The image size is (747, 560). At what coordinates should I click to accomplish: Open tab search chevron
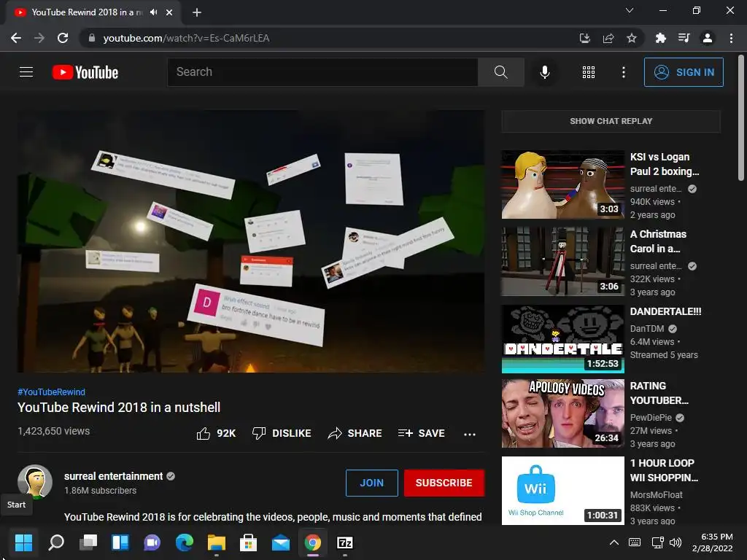click(630, 10)
